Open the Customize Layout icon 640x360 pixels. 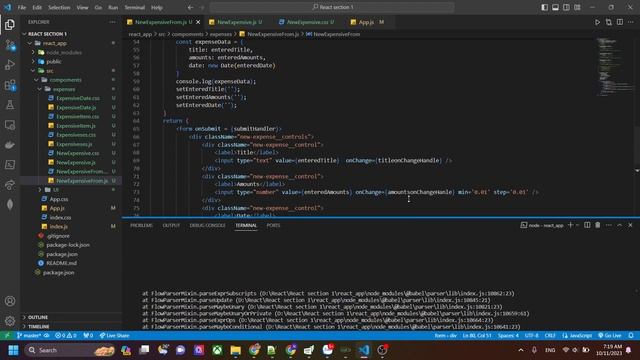[x=578, y=7]
